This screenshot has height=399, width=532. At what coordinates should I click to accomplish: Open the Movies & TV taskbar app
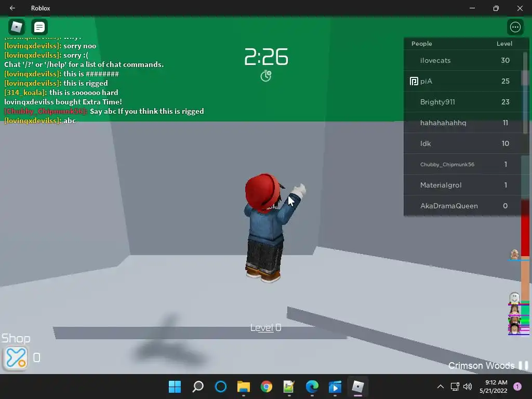(x=335, y=387)
